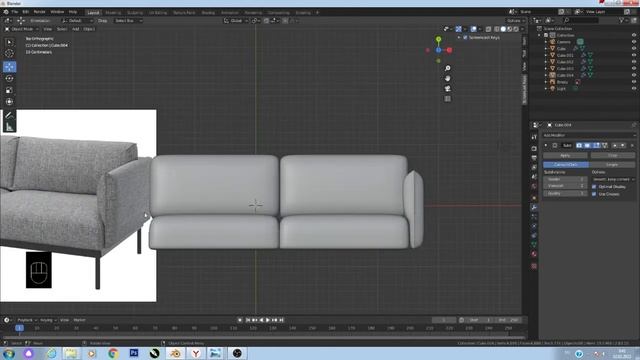Viewport: 640px width, 360px height.
Task: Open the viewport Add menu
Action: click(76, 29)
